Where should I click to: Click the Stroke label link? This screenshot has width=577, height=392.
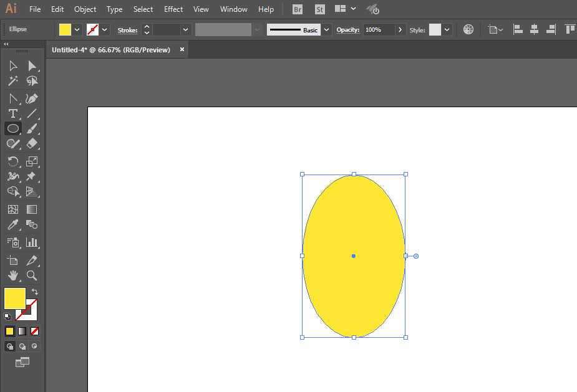coord(127,30)
